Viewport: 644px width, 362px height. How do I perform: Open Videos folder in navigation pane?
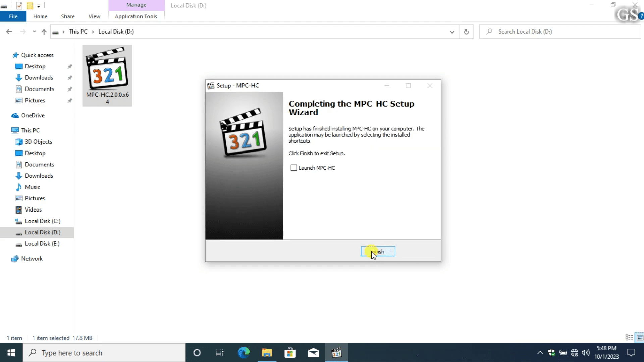point(33,210)
